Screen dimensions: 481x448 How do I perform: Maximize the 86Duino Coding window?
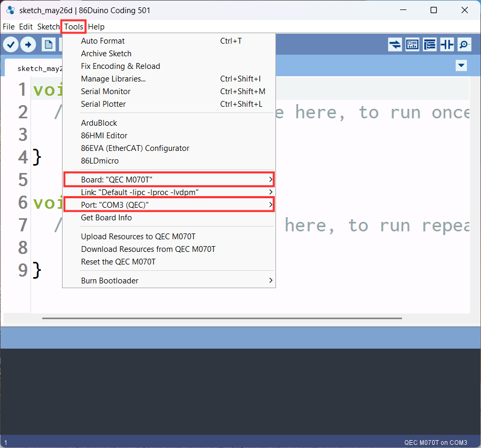click(434, 10)
